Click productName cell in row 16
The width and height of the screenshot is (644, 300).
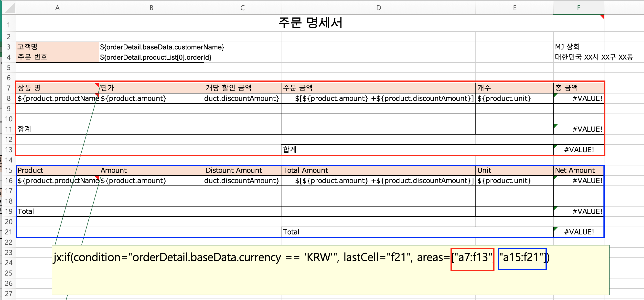click(57, 181)
